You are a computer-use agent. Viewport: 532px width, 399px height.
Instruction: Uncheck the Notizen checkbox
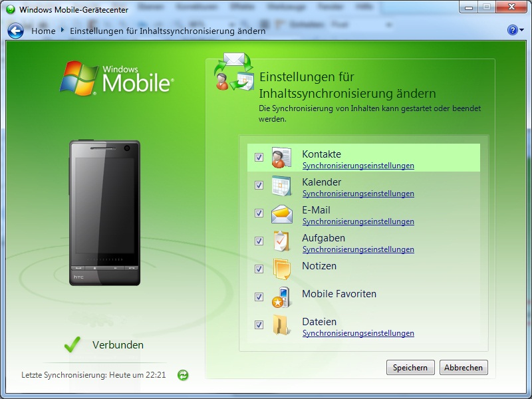[259, 269]
